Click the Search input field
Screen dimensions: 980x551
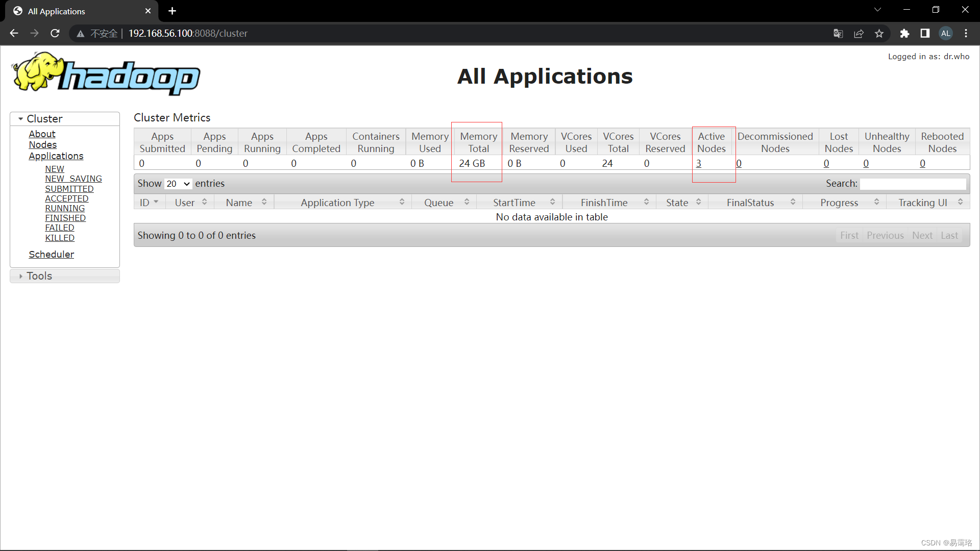coord(913,184)
